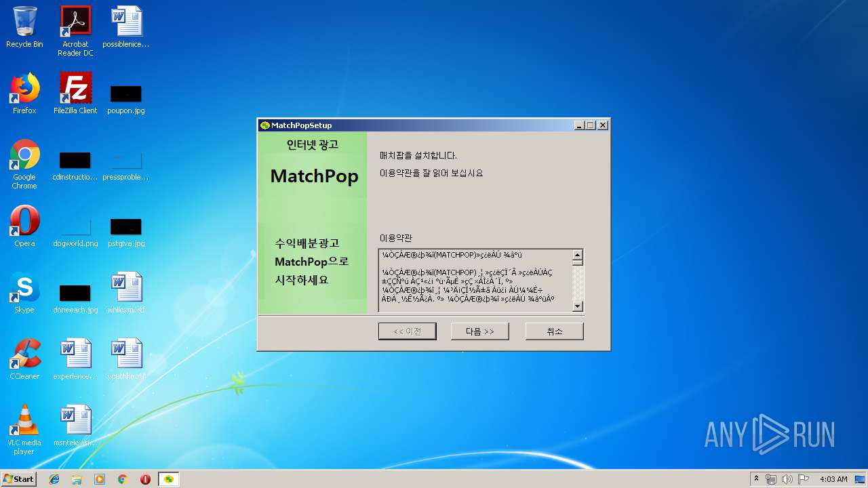This screenshot has height=488, width=868.
Task: Launch Acrobat Reader DC shortcut
Action: (x=75, y=31)
